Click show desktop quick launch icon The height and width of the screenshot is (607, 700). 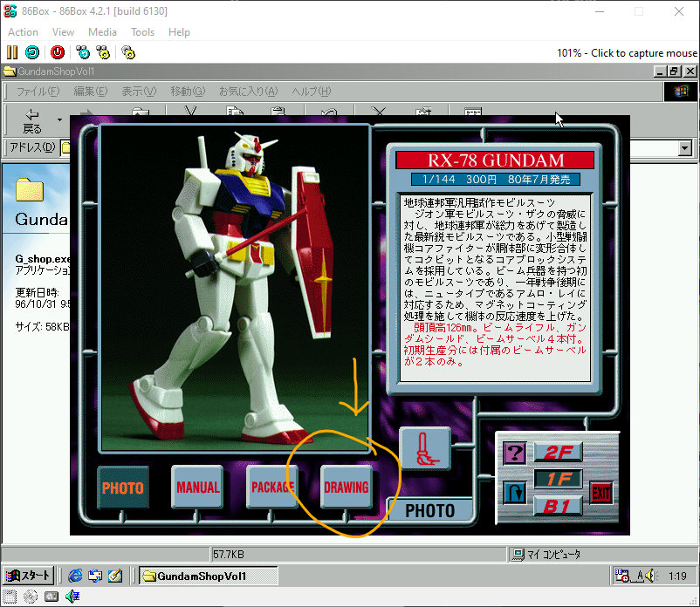tap(115, 576)
